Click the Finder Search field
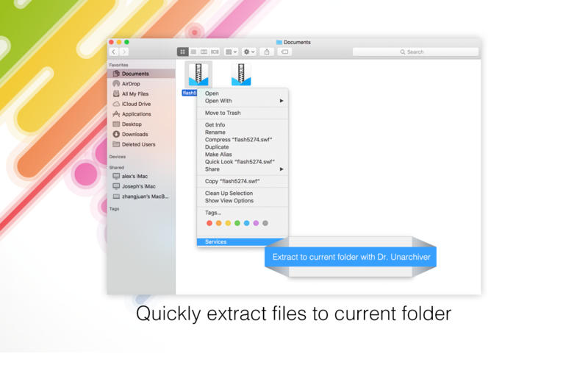 tap(415, 52)
